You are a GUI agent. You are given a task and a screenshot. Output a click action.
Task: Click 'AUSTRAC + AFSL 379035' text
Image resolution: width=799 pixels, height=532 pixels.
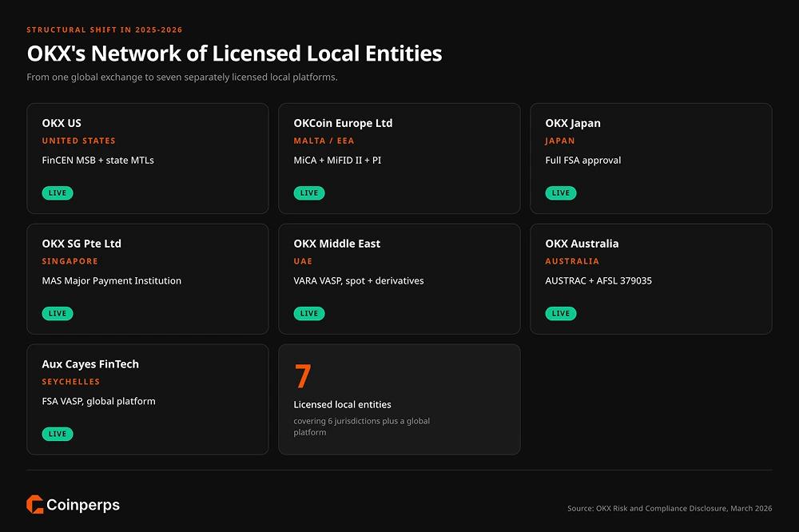coord(598,281)
